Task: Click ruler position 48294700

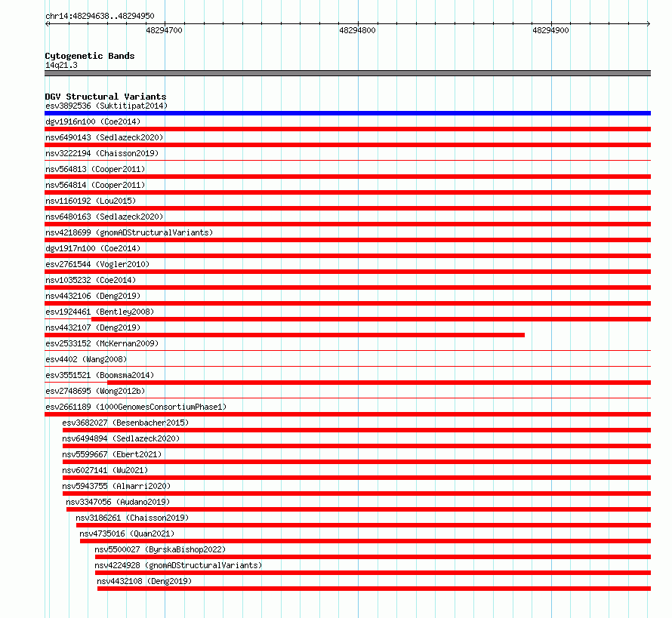Action: 164,30
